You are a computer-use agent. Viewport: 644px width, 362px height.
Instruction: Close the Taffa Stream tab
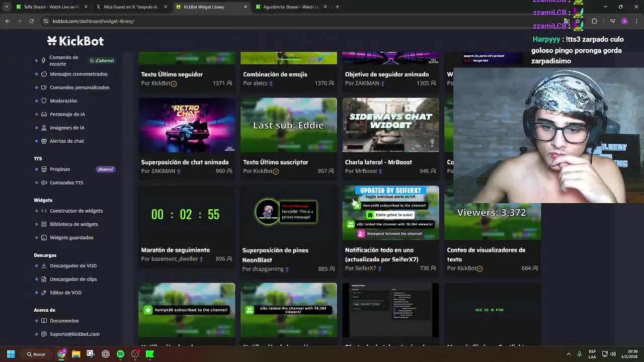tap(86, 7)
